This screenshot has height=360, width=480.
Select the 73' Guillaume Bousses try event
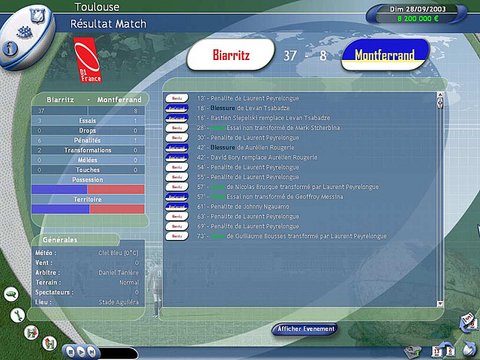point(292,236)
